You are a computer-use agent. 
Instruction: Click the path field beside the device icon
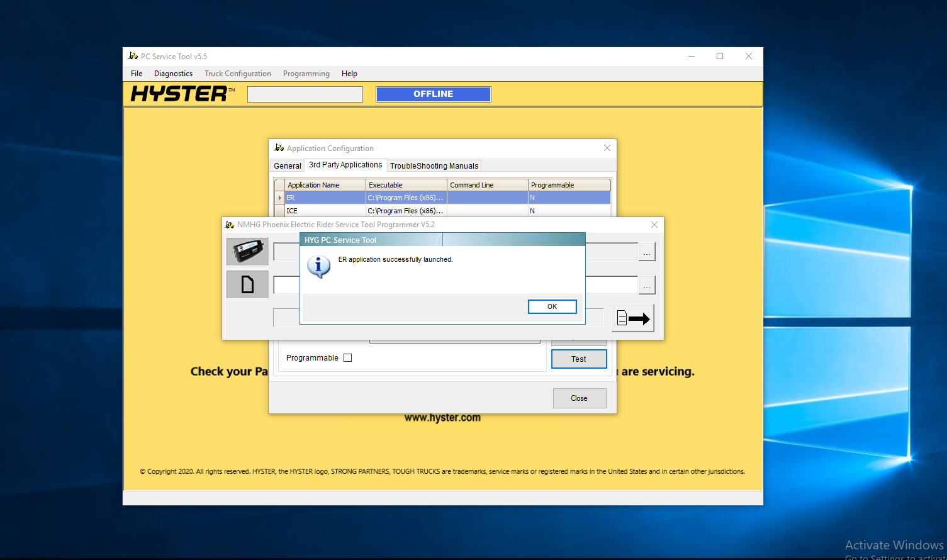pyautogui.click(x=456, y=252)
